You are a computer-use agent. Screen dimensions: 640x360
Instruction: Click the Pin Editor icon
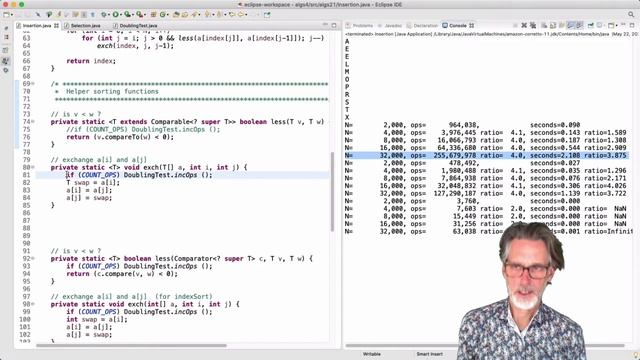click(267, 15)
